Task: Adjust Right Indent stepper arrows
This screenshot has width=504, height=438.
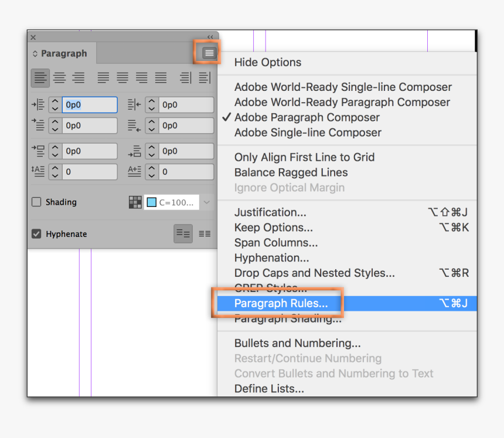Action: click(x=152, y=105)
